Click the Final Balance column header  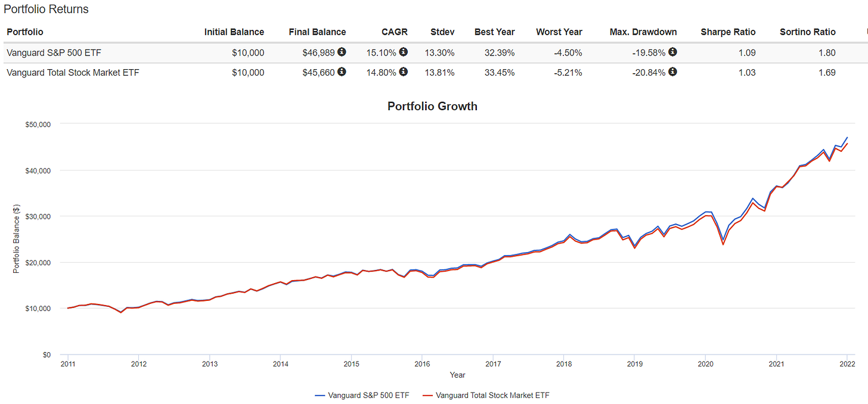317,32
